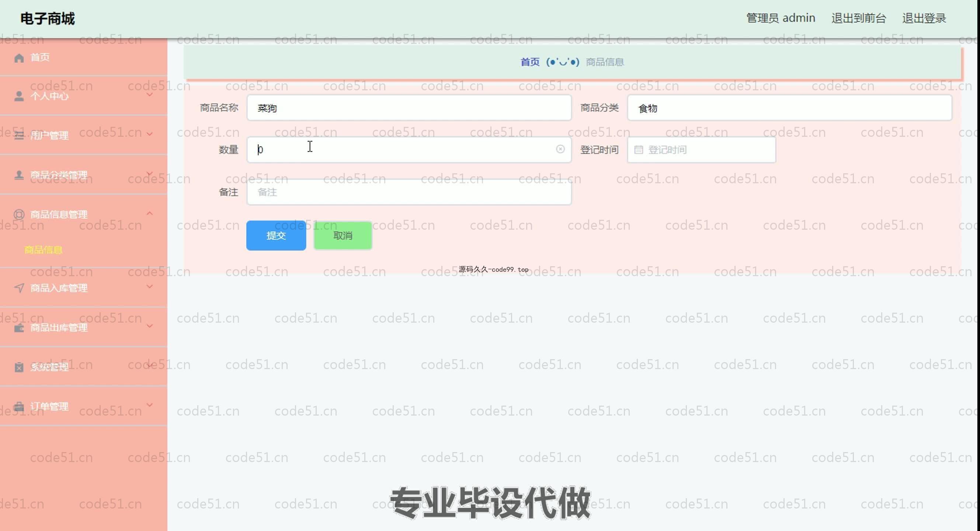
Task: Click the green 取消 button
Action: tap(343, 236)
